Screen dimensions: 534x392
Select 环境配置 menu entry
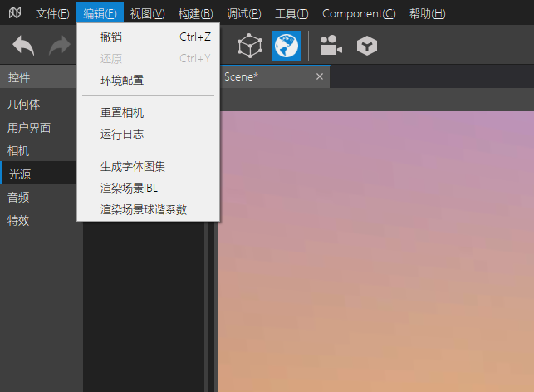tap(148, 81)
